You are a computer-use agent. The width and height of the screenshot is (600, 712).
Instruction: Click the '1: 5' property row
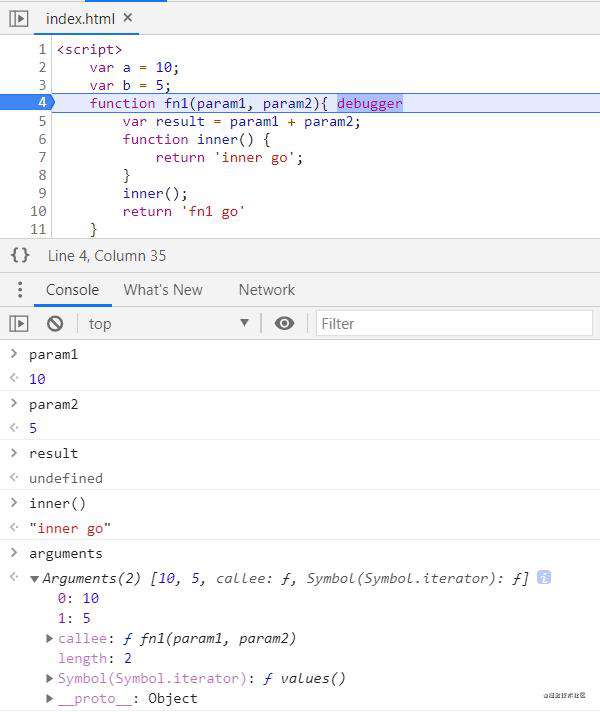(x=74, y=618)
